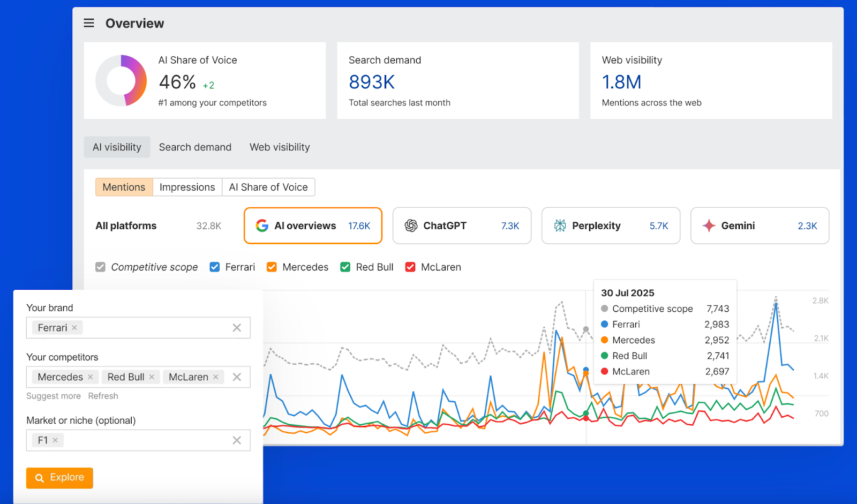Switch to the Search demand tab
Screen dimensions: 857x504
click(x=195, y=147)
